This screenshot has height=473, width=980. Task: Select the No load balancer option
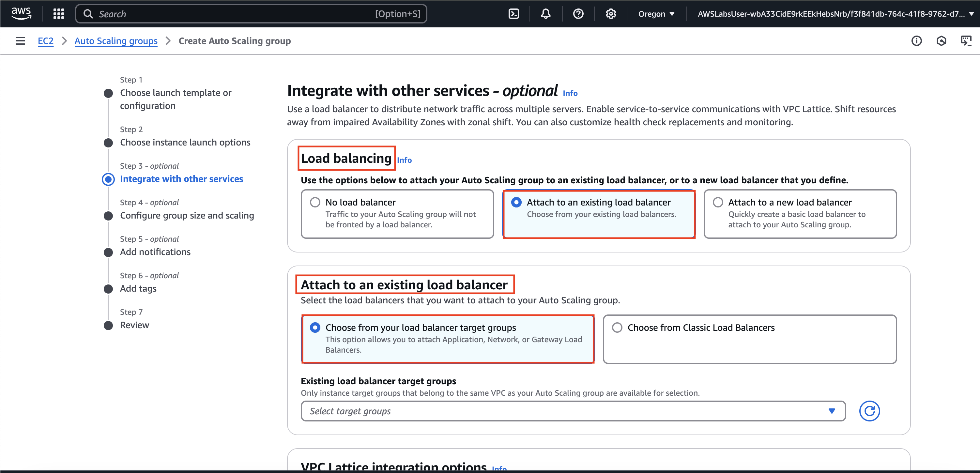315,202
